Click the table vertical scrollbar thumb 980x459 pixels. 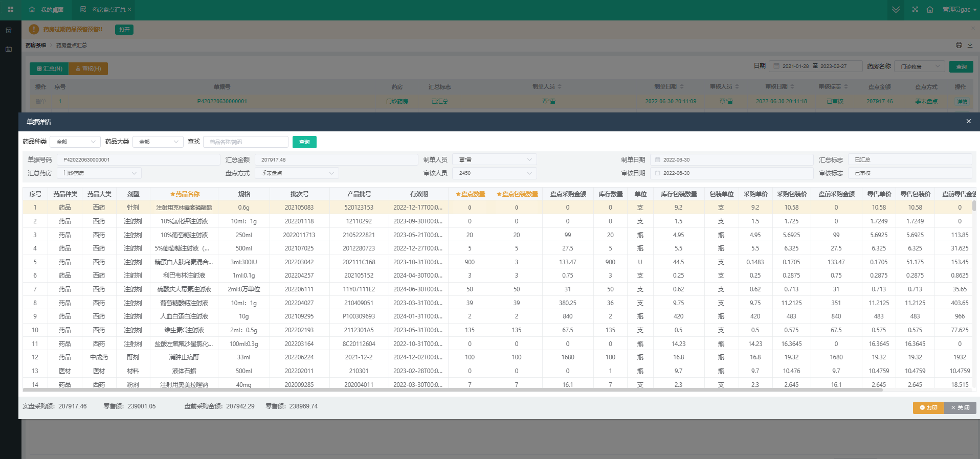[974, 205]
